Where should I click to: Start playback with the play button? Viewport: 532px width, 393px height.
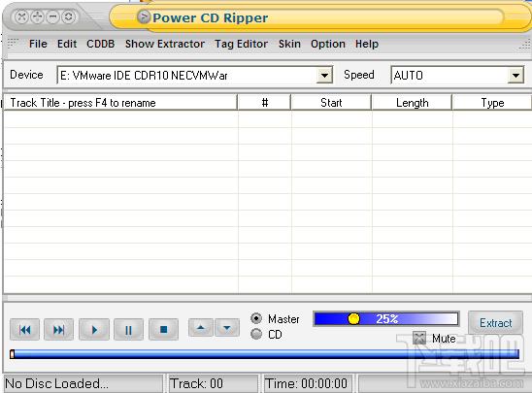click(94, 329)
